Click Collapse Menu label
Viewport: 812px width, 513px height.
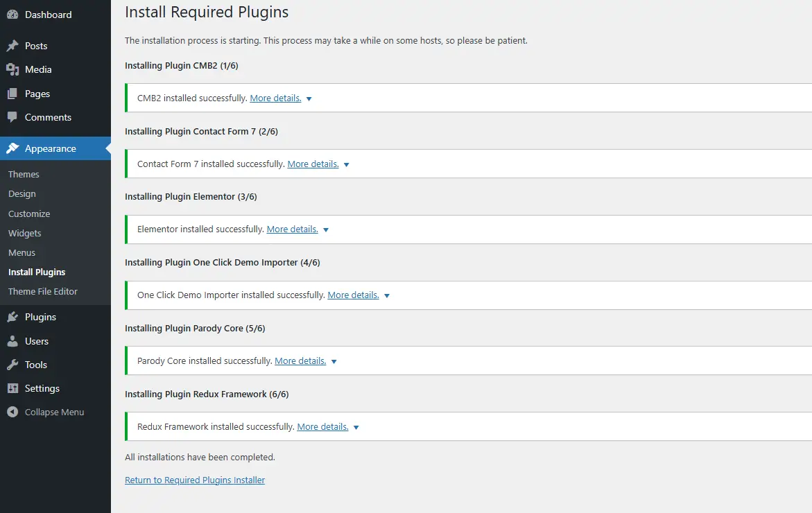coord(54,412)
